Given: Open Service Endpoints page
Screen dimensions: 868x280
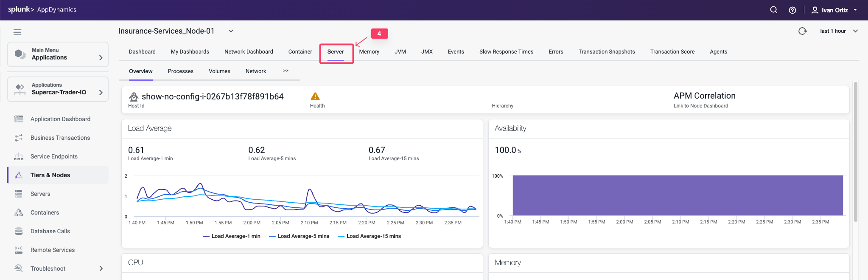Looking at the screenshot, I should click(x=54, y=156).
